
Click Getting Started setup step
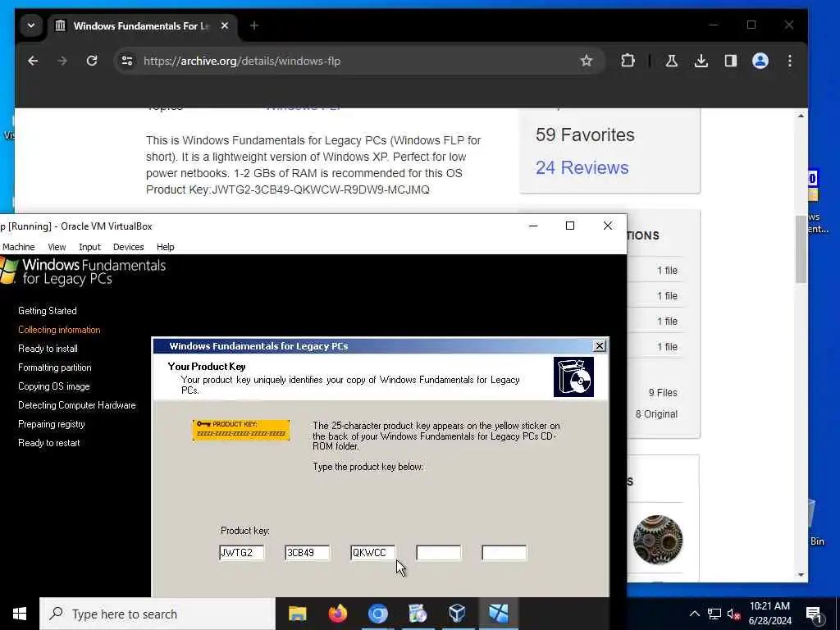(x=47, y=311)
